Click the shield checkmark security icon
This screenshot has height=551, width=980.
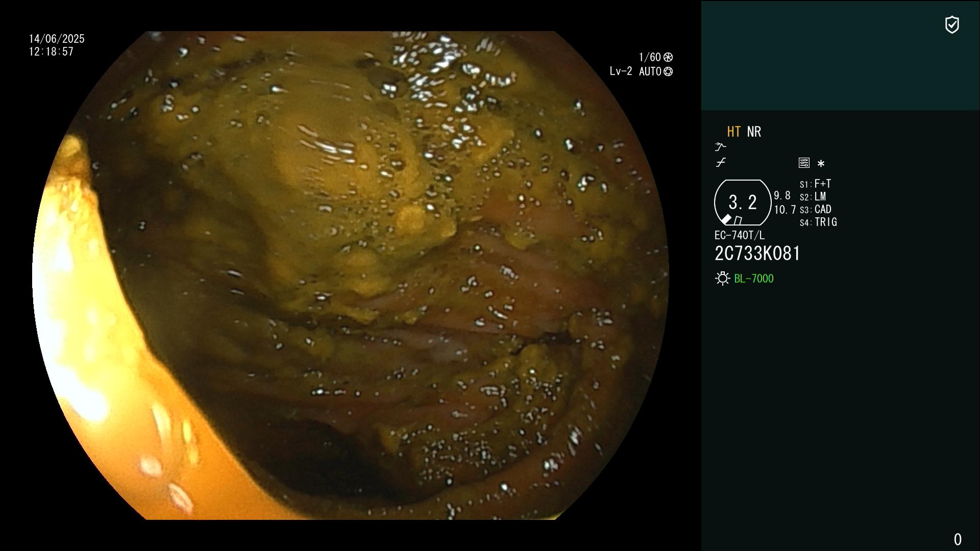coord(952,24)
